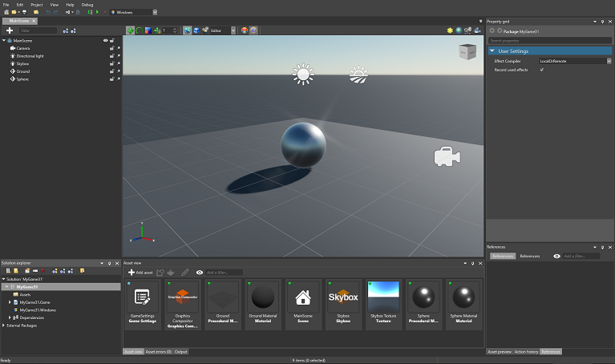Screen dimensions: 615x364
Task: Toggle MainScene visibility eye icon
Action: coord(106,40)
